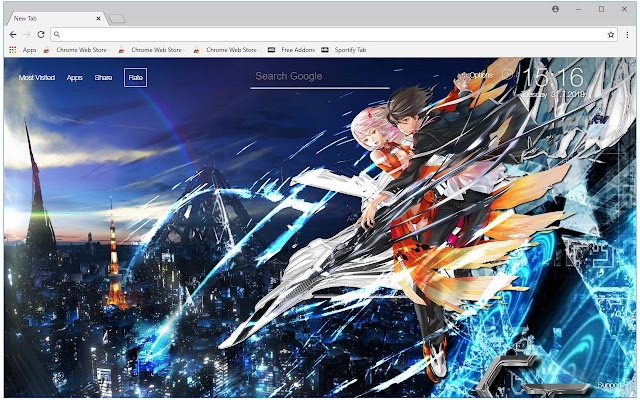Open the third Chrome Web Store bookmark

coord(226,50)
